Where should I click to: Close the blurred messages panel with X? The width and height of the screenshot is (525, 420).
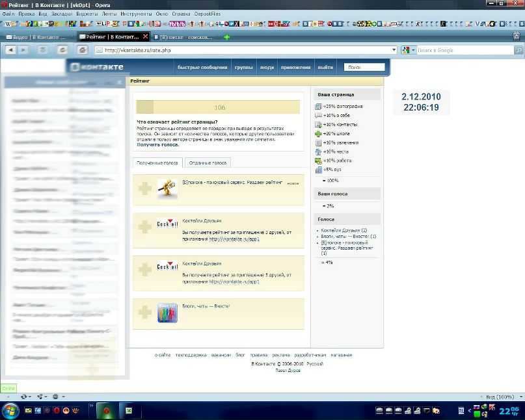coord(120,83)
